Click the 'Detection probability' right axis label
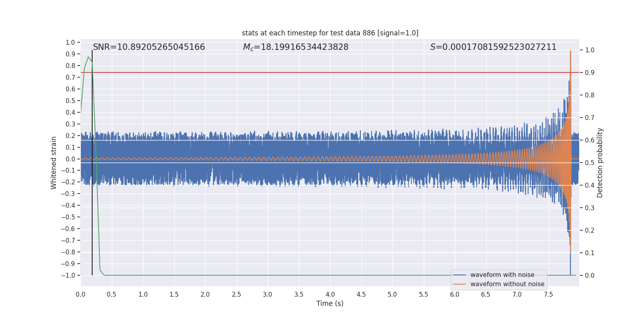The image size is (644, 322). click(x=600, y=163)
